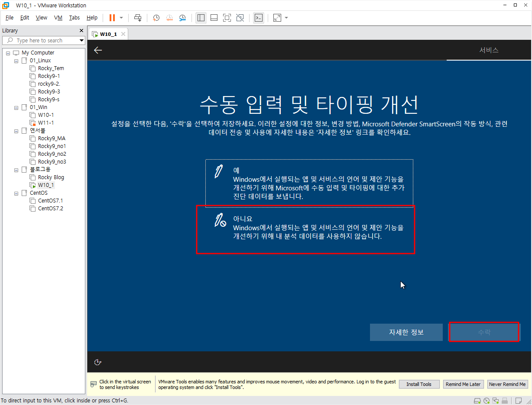Click Send Ctrl+Alt+Del toolbar icon
The height and width of the screenshot is (405, 532).
[x=138, y=18]
